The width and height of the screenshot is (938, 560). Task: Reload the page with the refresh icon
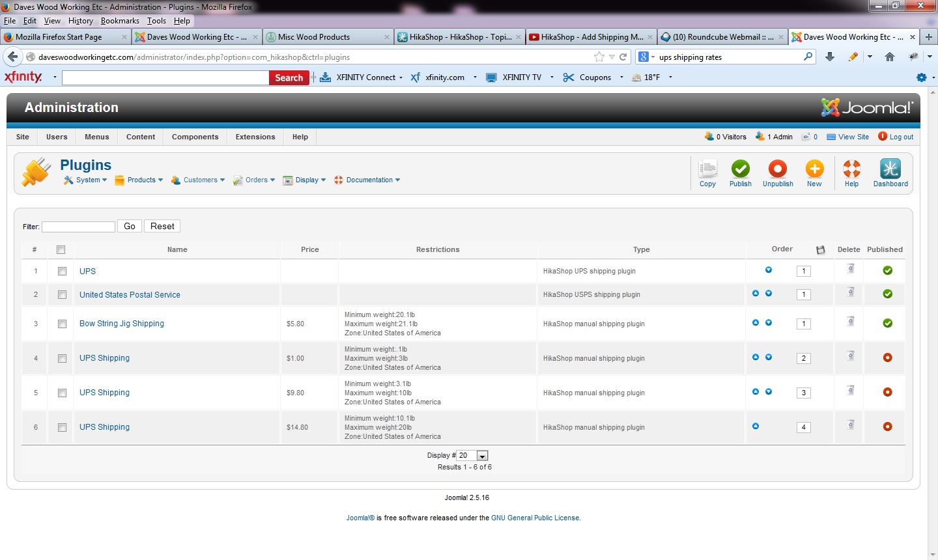623,57
